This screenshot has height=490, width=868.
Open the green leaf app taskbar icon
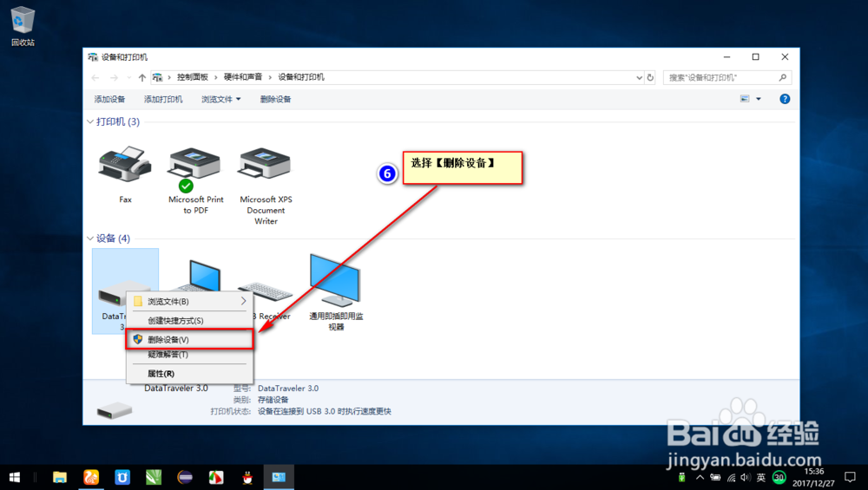pos(154,477)
